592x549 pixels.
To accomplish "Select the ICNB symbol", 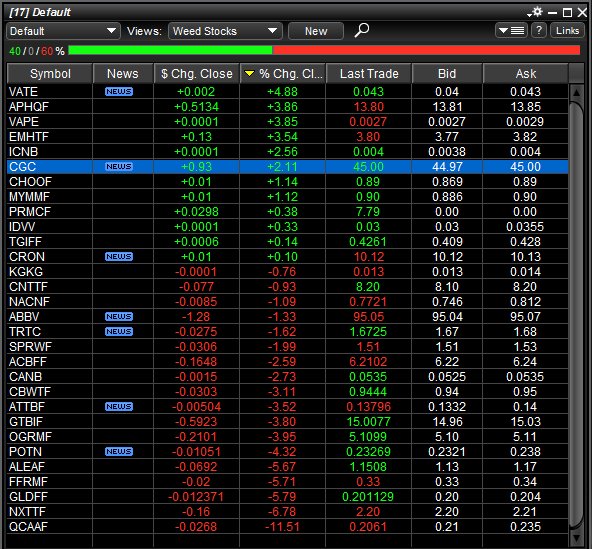I will tap(23, 151).
